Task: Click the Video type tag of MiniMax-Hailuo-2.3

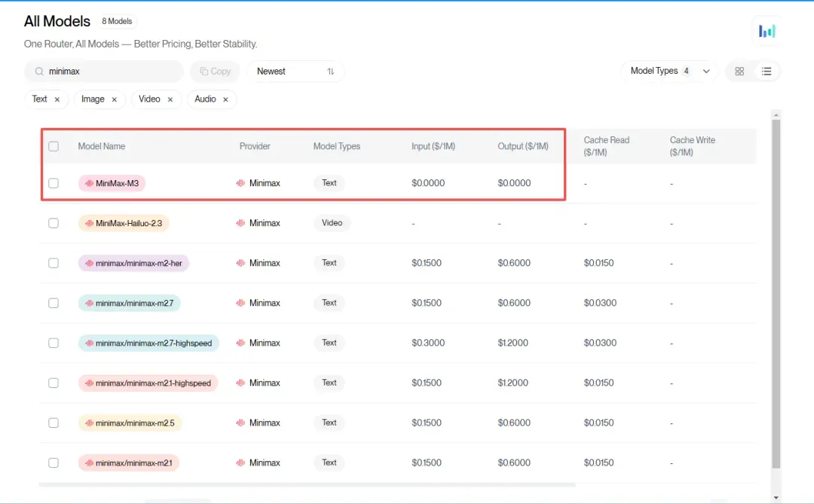Action: [x=332, y=223]
